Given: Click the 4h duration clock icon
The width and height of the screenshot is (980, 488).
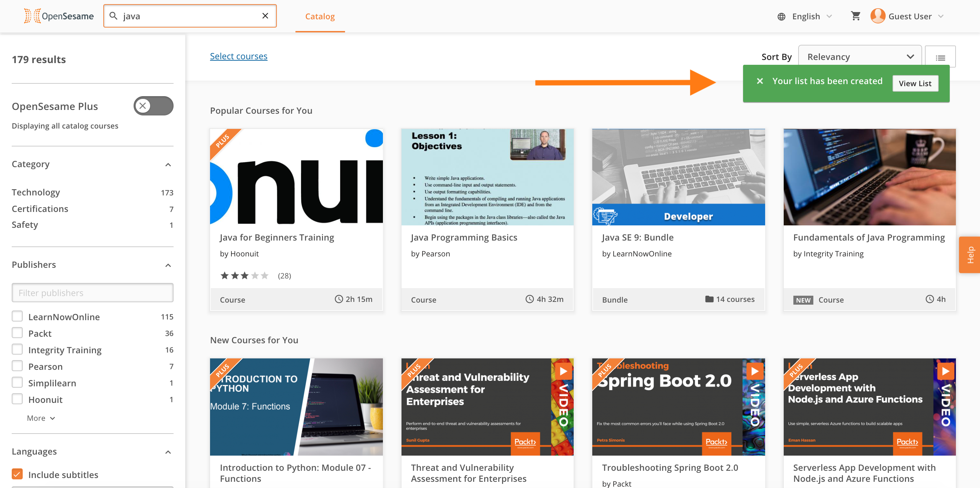Looking at the screenshot, I should [930, 299].
